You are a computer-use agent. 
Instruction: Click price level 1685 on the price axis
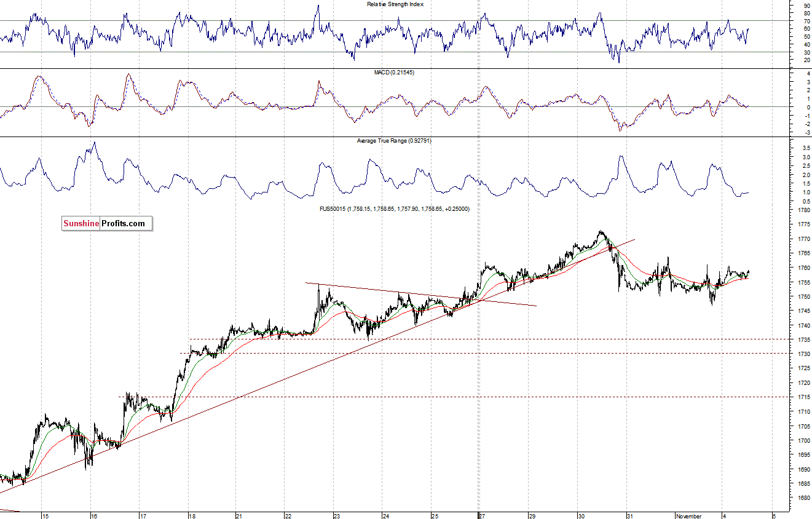click(803, 484)
